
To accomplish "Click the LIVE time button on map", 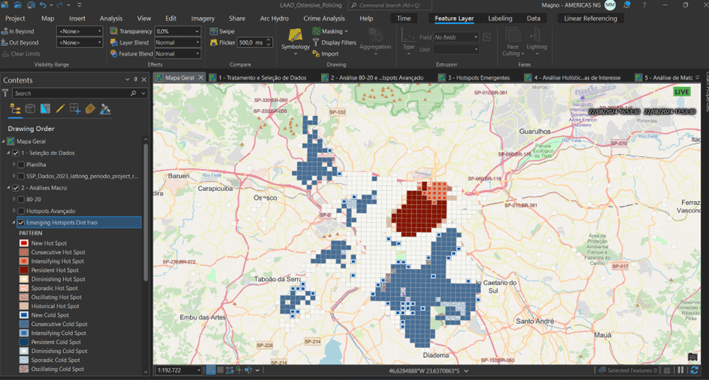I will (x=682, y=92).
